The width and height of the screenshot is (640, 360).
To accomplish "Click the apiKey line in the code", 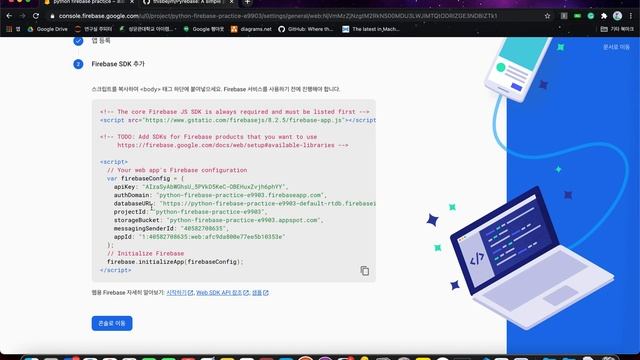I will pyautogui.click(x=201, y=187).
